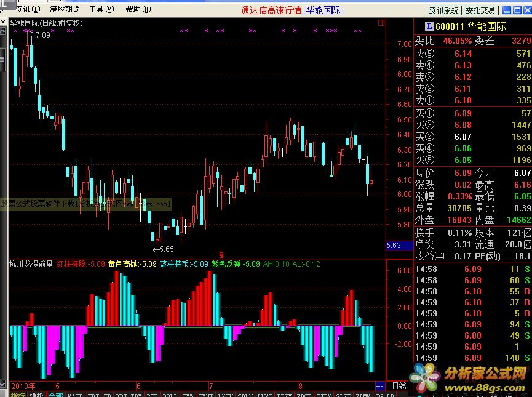Click the month 8 marker on time axis
This screenshot has height=397, width=532.
coord(300,386)
